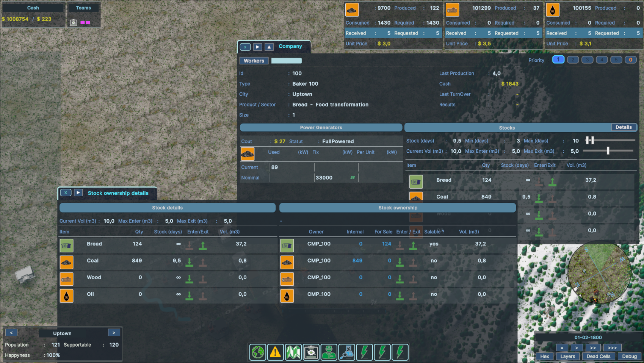
Task: Toggle Coal enter arrow in Stock details
Action: pyautogui.click(x=190, y=263)
